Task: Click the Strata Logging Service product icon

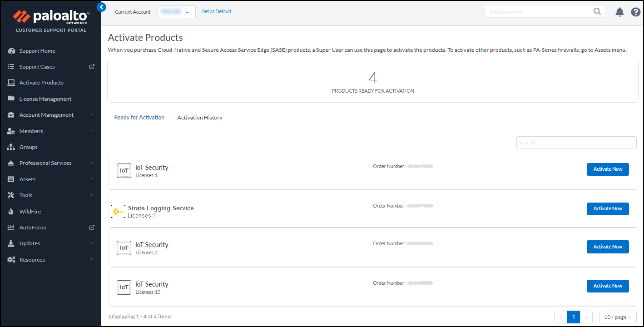Action: [118, 212]
